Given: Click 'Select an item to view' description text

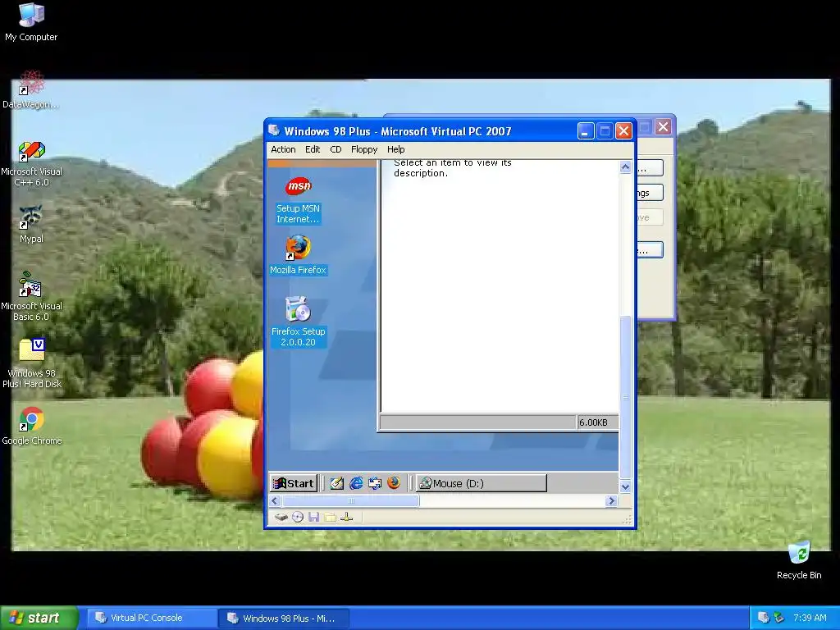Looking at the screenshot, I should [x=453, y=167].
